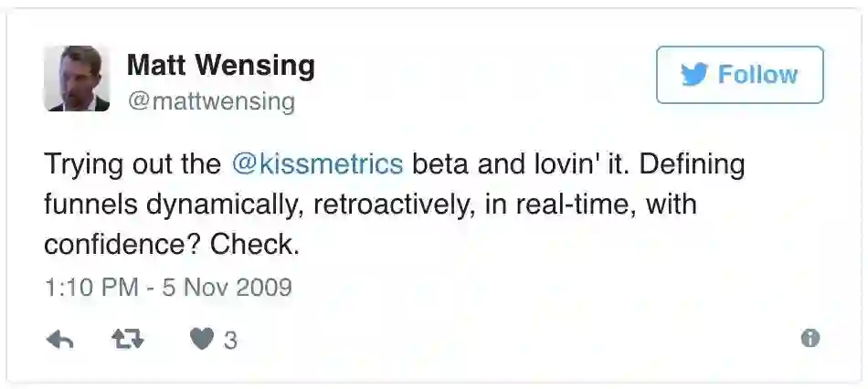Open the @mattwensing handle link
The image size is (868, 389).
point(210,101)
